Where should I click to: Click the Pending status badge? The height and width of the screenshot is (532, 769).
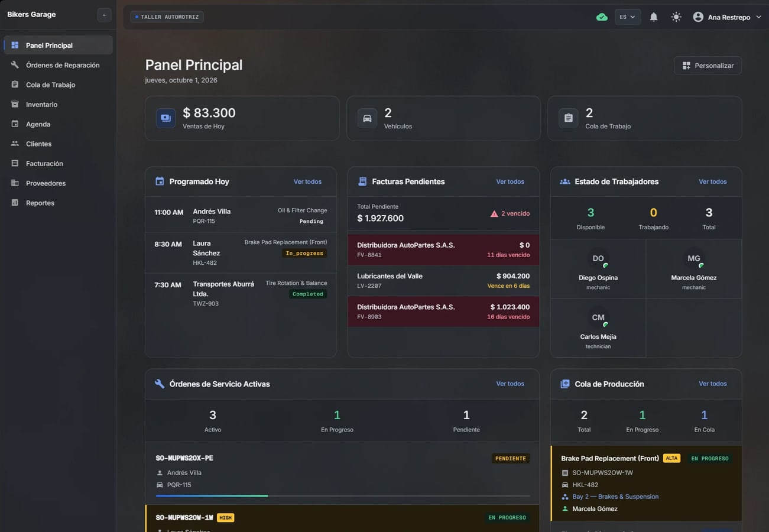311,222
